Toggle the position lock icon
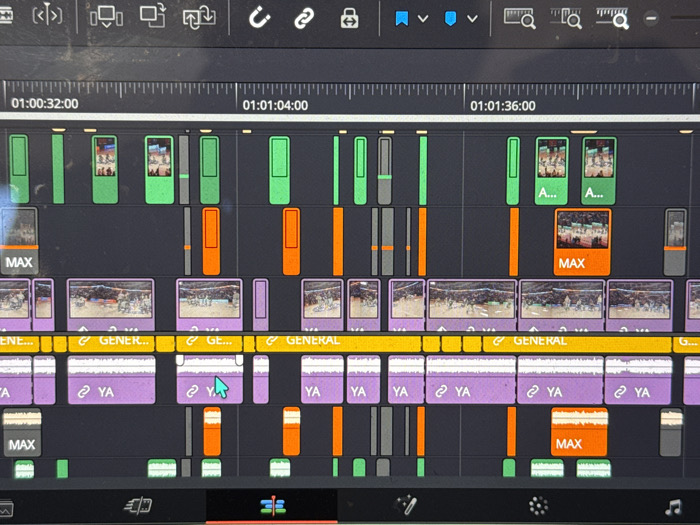 coord(349,19)
